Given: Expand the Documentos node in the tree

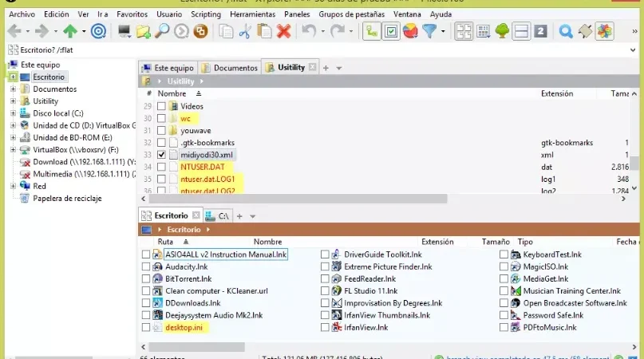Looking at the screenshot, I should pyautogui.click(x=13, y=89).
